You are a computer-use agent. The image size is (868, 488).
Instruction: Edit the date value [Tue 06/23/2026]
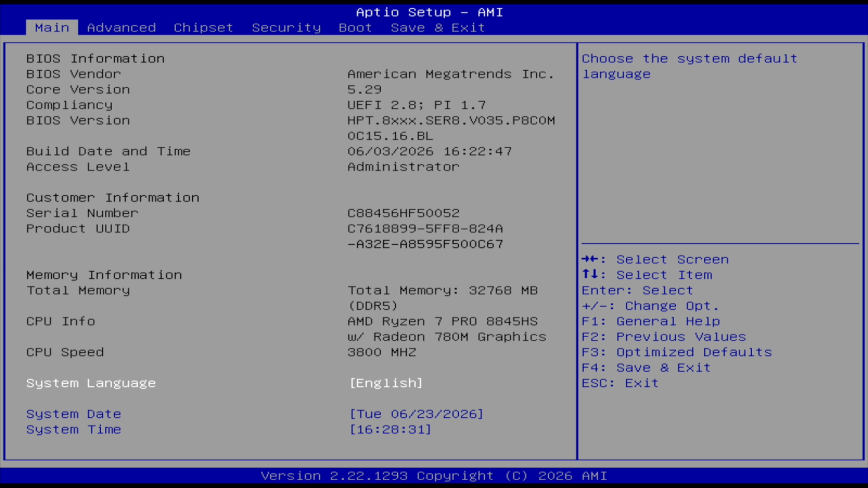pyautogui.click(x=416, y=414)
